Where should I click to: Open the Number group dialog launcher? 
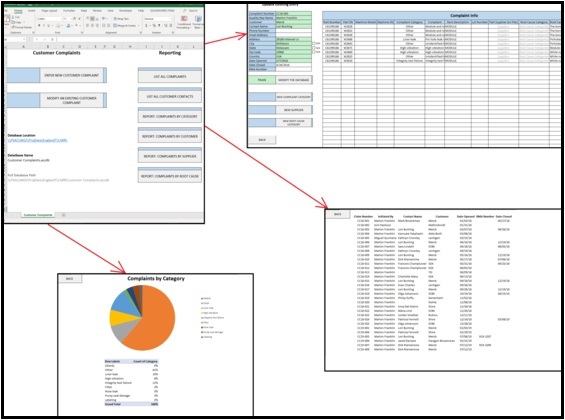click(174, 32)
